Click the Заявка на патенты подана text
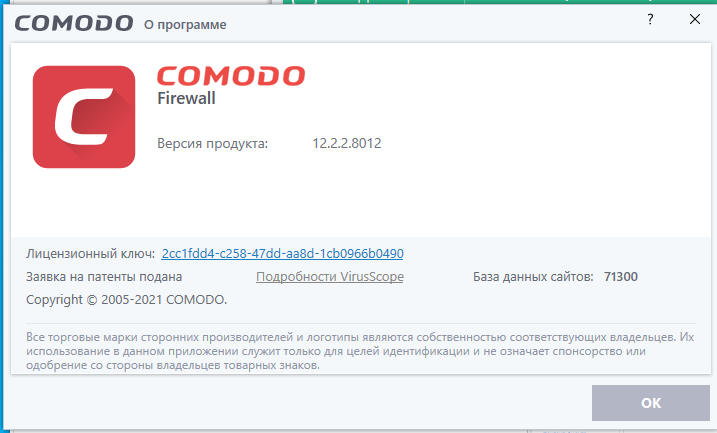Screen dimensions: 717x433 [104, 277]
